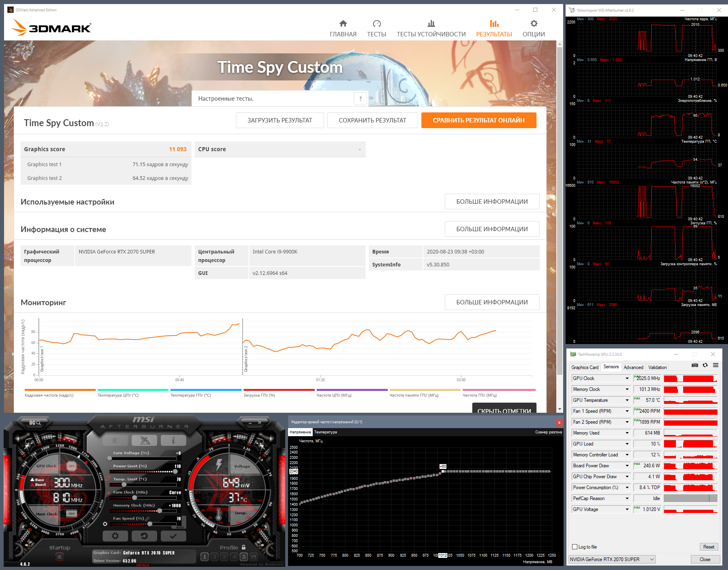This screenshot has height=570, width=728.
Task: Open the OC Scanner button in Afterburner
Action: point(35,422)
